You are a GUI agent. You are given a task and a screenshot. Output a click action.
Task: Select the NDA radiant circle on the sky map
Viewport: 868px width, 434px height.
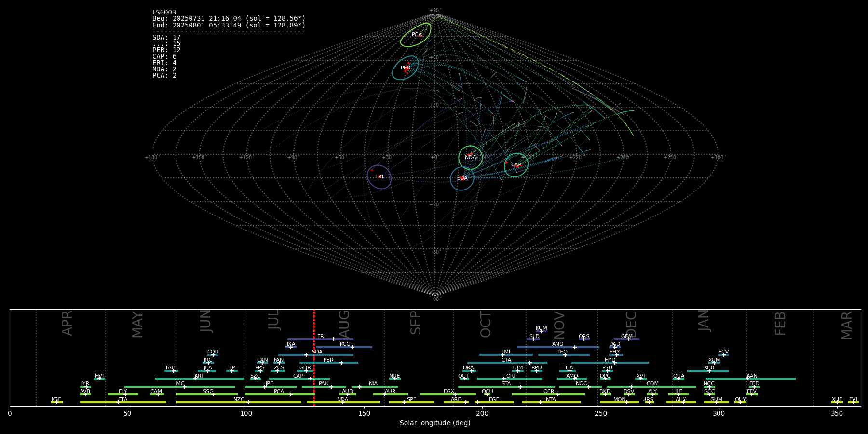tap(471, 158)
